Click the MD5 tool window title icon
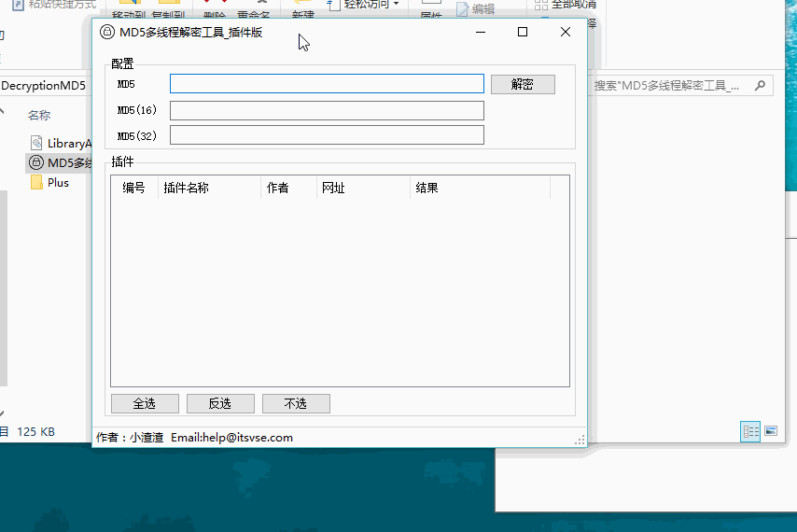The height and width of the screenshot is (532, 797). (x=106, y=32)
